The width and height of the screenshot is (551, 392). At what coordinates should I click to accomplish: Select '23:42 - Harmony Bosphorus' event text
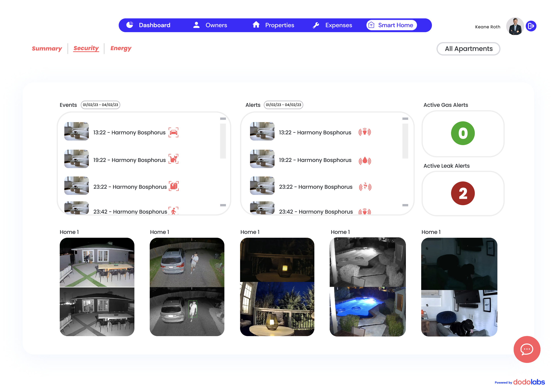(130, 212)
